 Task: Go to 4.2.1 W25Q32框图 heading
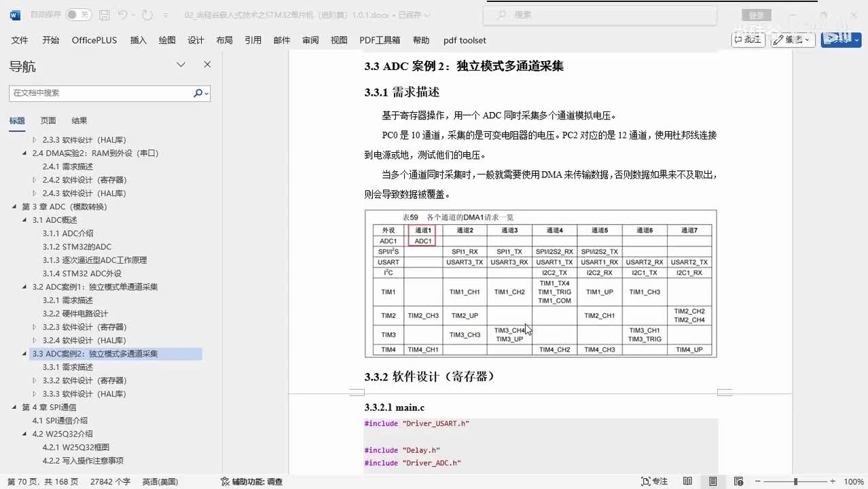pos(76,448)
